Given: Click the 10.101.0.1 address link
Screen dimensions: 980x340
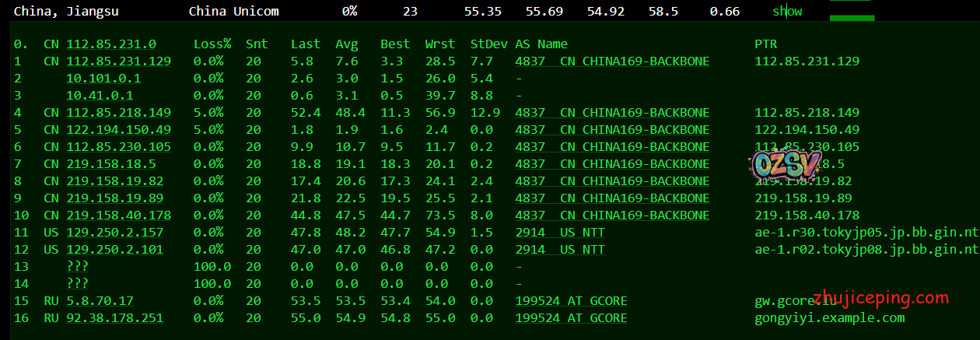Looking at the screenshot, I should tap(103, 79).
